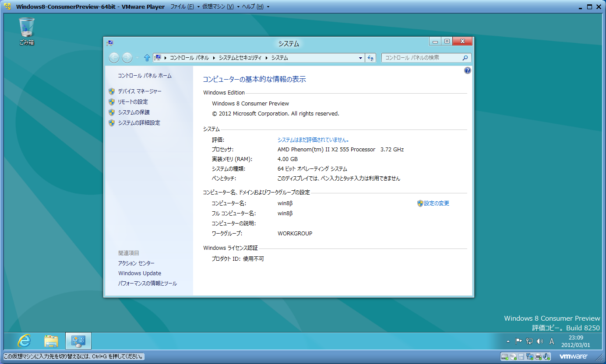Expand arrow before コントロール パネル breadcrumb

point(166,58)
